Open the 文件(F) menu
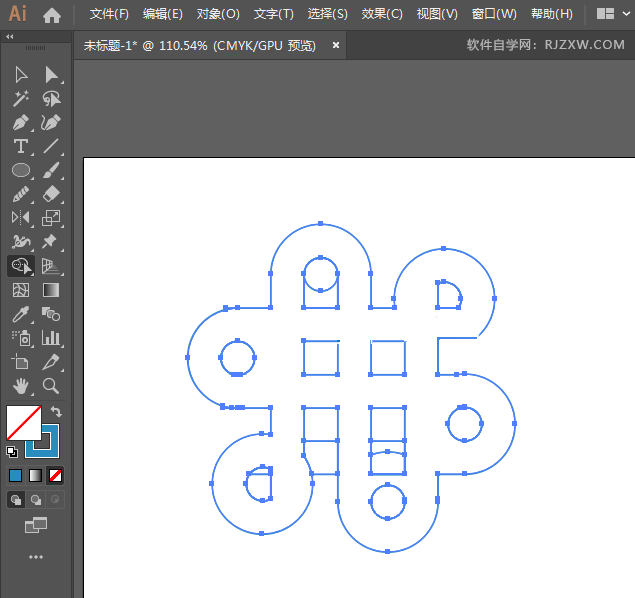This screenshot has width=635, height=598. point(109,15)
